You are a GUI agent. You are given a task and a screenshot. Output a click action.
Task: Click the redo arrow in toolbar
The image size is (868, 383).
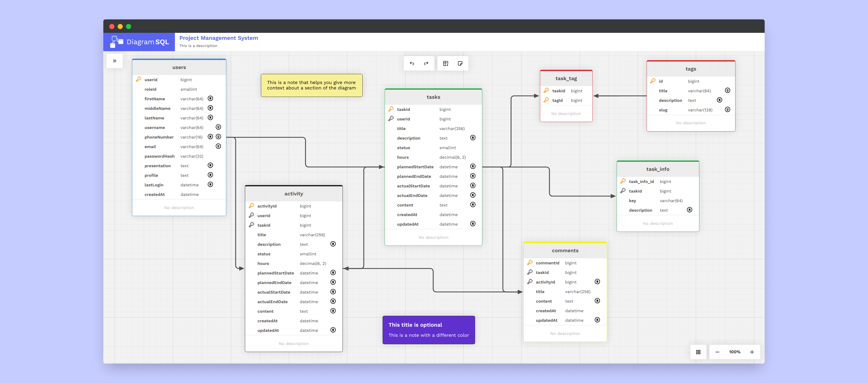(426, 63)
